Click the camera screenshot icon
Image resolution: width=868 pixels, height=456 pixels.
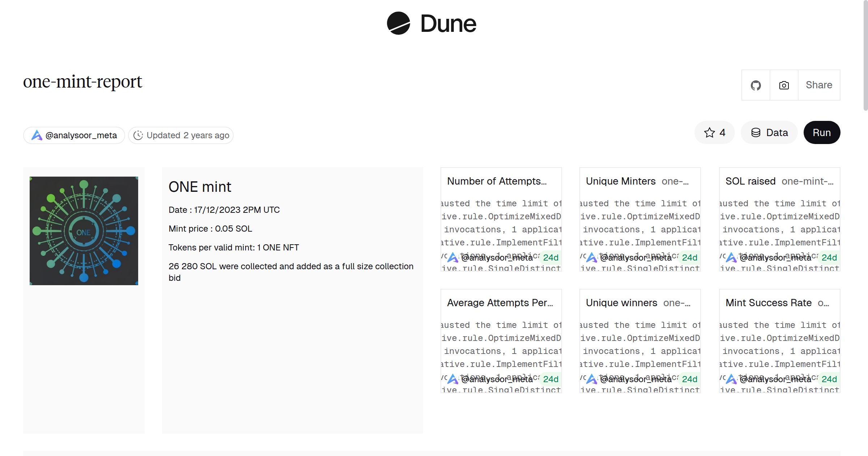[x=784, y=85]
